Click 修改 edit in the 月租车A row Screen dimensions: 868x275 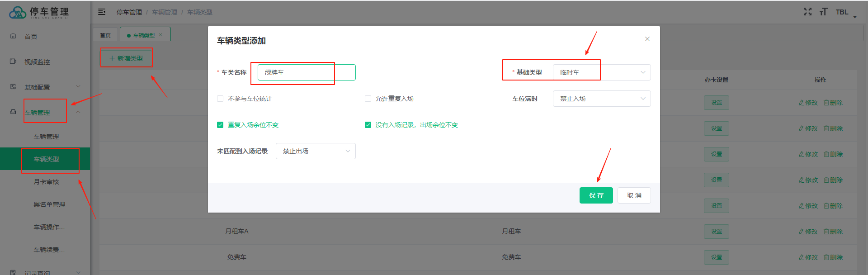coord(808,232)
